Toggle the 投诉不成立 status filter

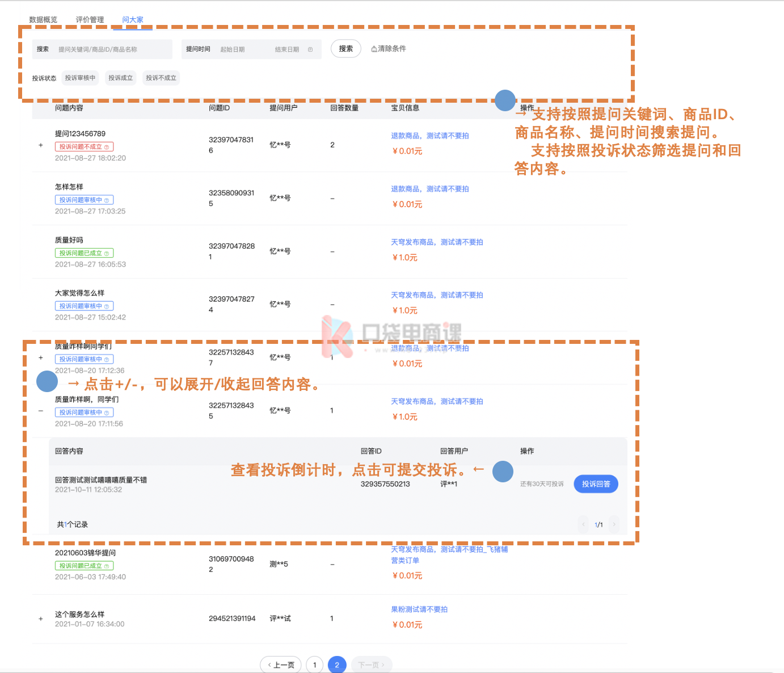[161, 78]
